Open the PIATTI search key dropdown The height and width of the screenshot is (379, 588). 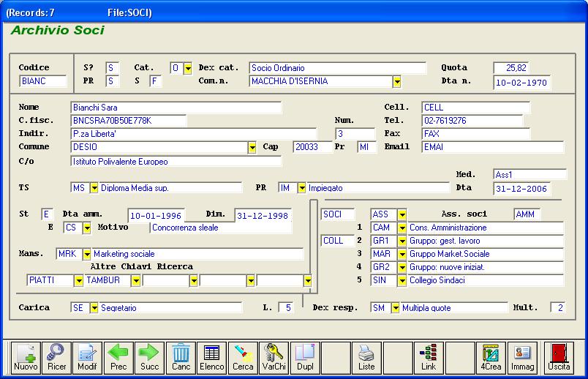point(78,280)
